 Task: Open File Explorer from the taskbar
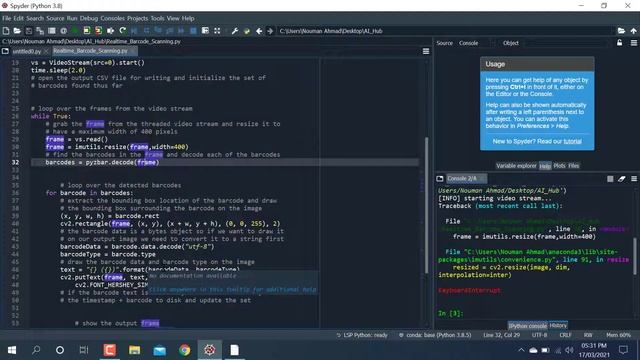pyautogui.click(x=135, y=350)
